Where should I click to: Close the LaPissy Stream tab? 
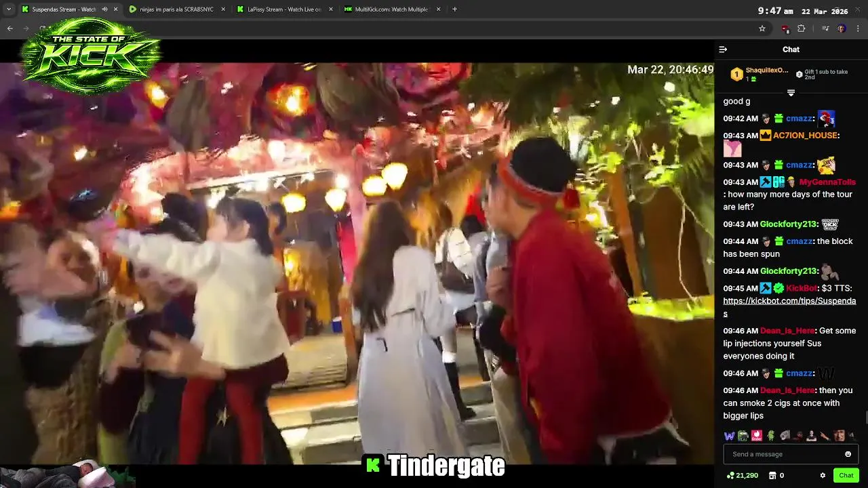(331, 9)
